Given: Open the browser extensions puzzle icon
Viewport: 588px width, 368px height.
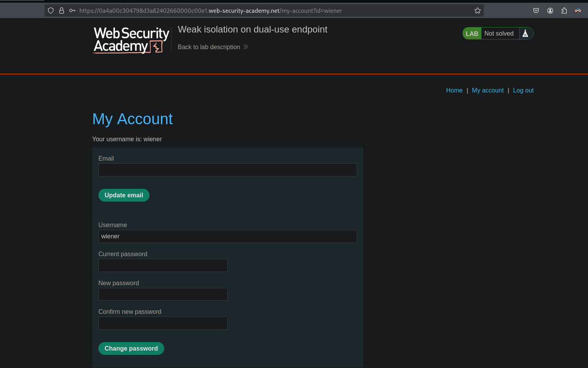Looking at the screenshot, I should click(564, 10).
